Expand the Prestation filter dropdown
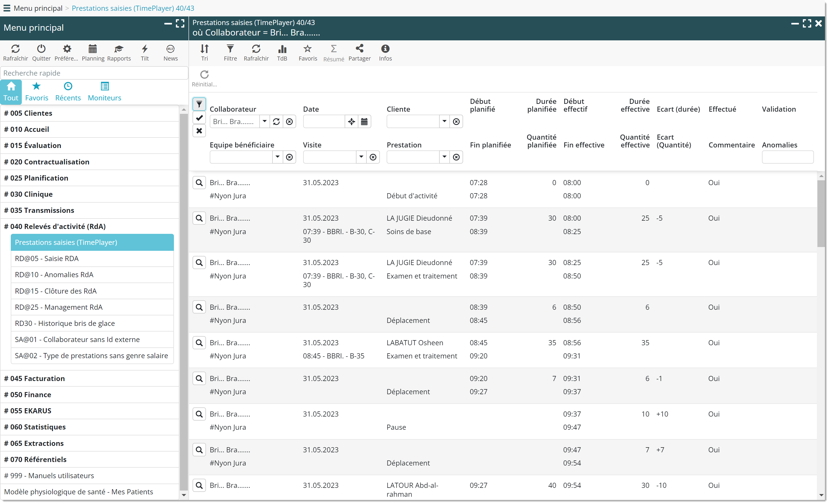Screen dimensions: 829x504 click(x=445, y=157)
